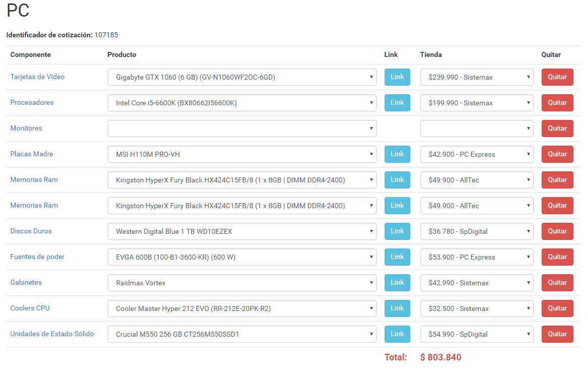Open the empty Monitores store dropdown
The image size is (588, 375).
pyautogui.click(x=477, y=129)
